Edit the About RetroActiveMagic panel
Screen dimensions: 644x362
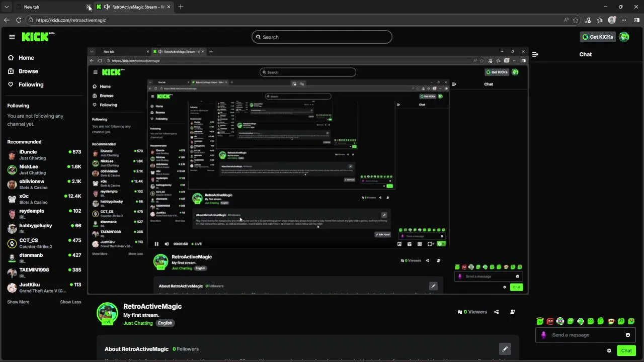pos(505,348)
